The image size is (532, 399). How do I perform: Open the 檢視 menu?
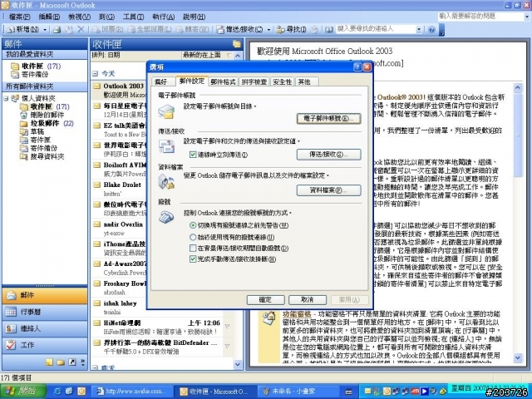click(79, 17)
